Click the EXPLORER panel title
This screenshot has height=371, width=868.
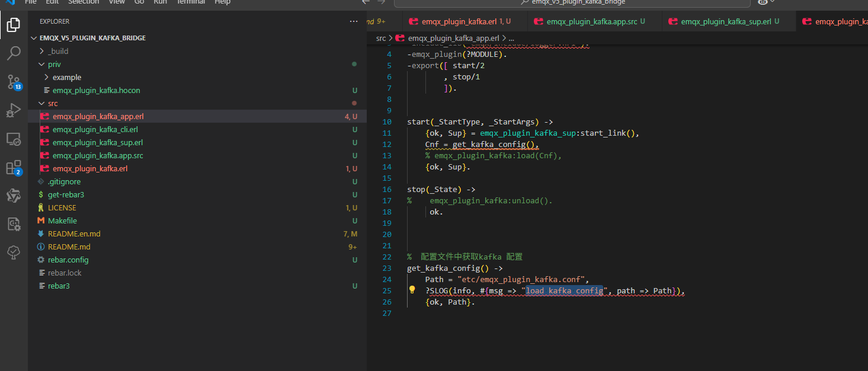coord(55,21)
